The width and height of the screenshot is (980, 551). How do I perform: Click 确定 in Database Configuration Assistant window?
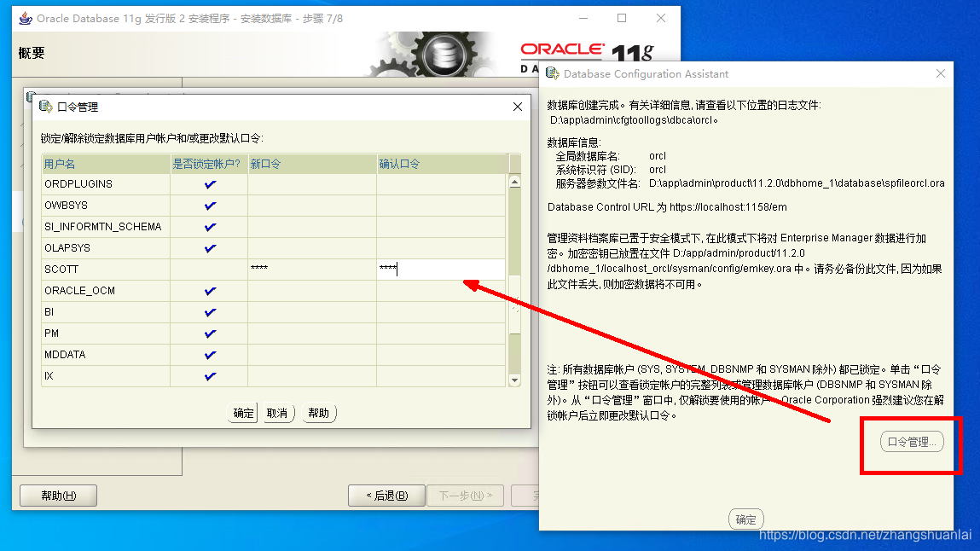coord(745,519)
